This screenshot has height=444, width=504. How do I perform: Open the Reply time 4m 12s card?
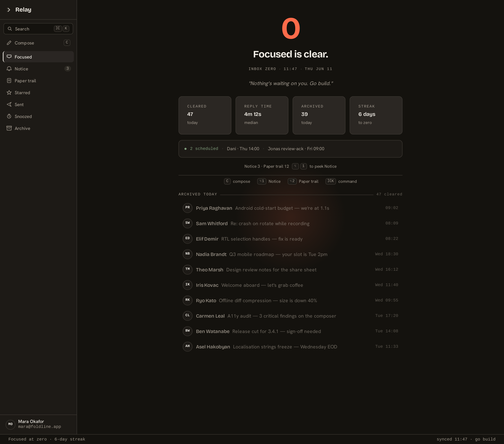[262, 115]
